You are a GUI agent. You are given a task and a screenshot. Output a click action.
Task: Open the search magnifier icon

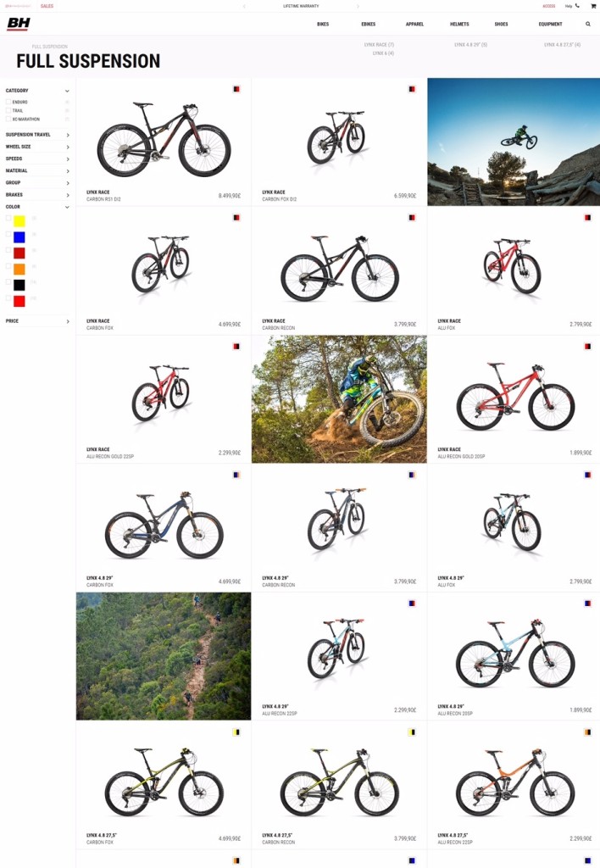click(588, 24)
